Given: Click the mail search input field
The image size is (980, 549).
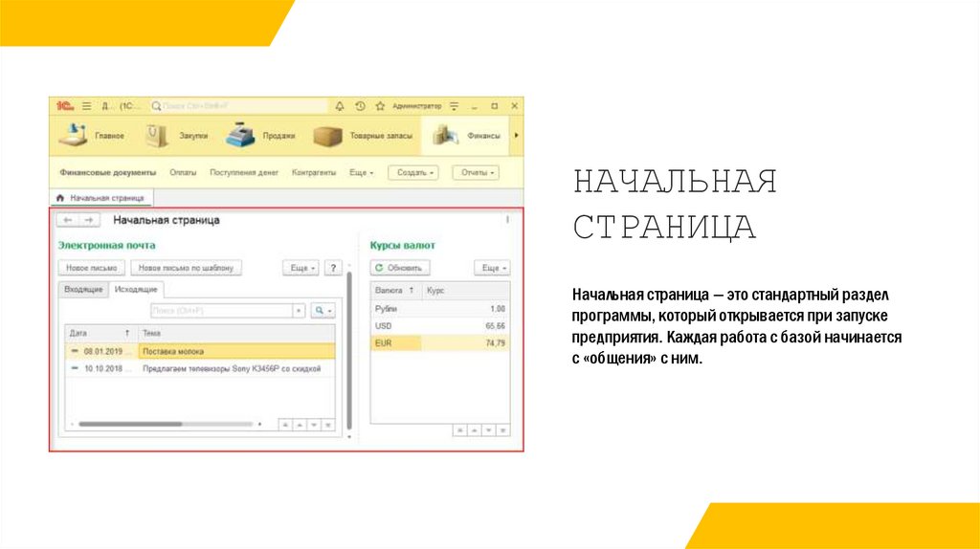Looking at the screenshot, I should 221,311.
